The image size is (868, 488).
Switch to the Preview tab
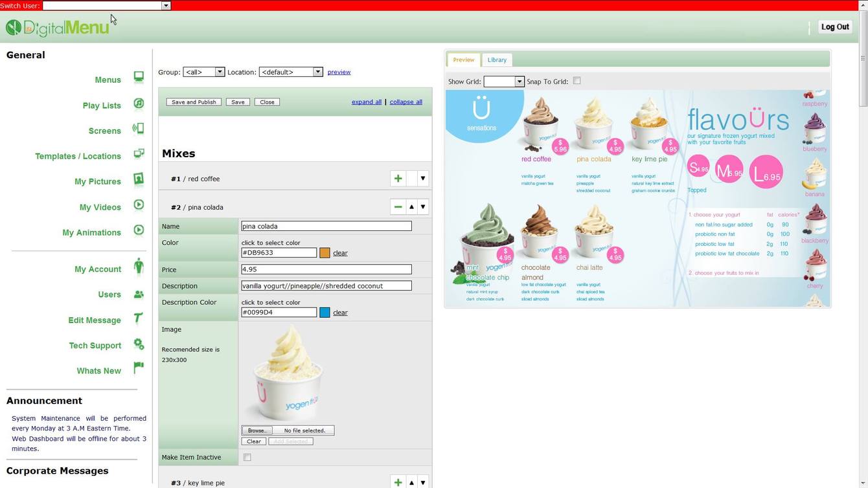pos(463,60)
